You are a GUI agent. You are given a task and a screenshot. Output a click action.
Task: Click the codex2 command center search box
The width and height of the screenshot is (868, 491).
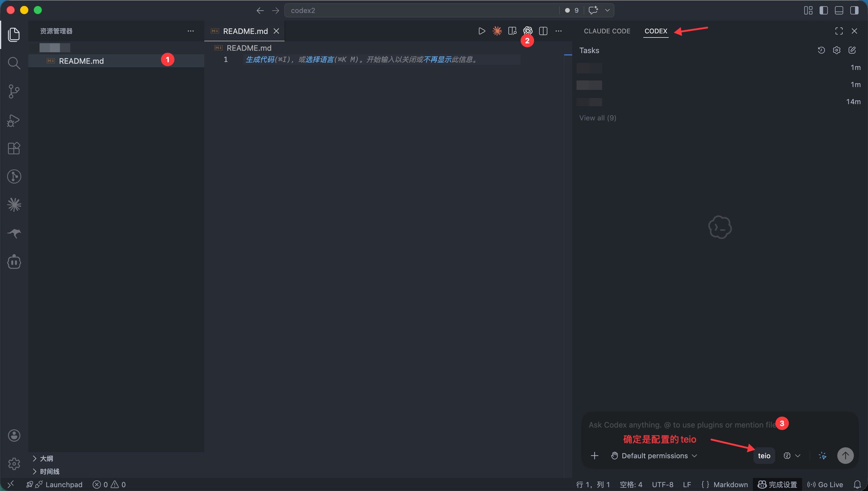pyautogui.click(x=422, y=10)
